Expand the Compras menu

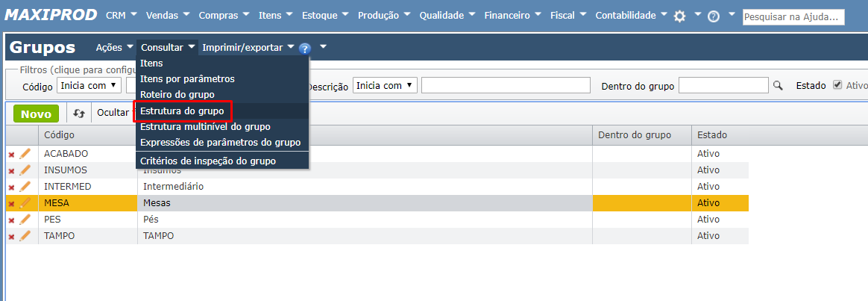[224, 16]
